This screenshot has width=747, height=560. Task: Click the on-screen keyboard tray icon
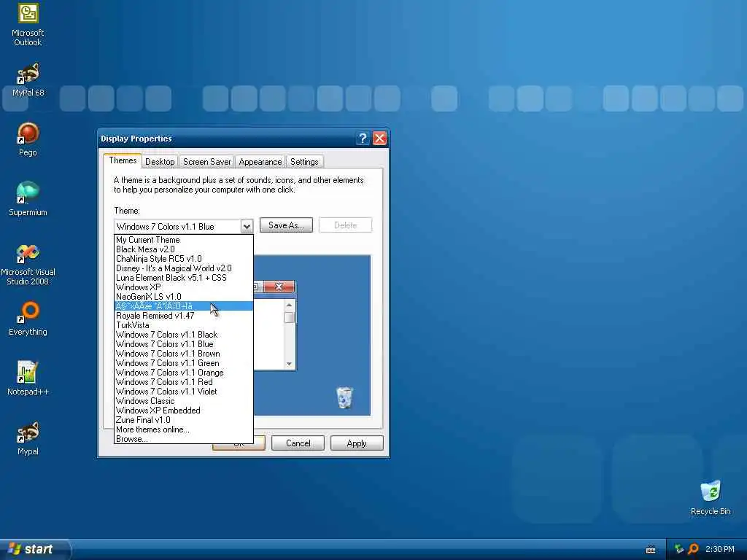pos(651,550)
